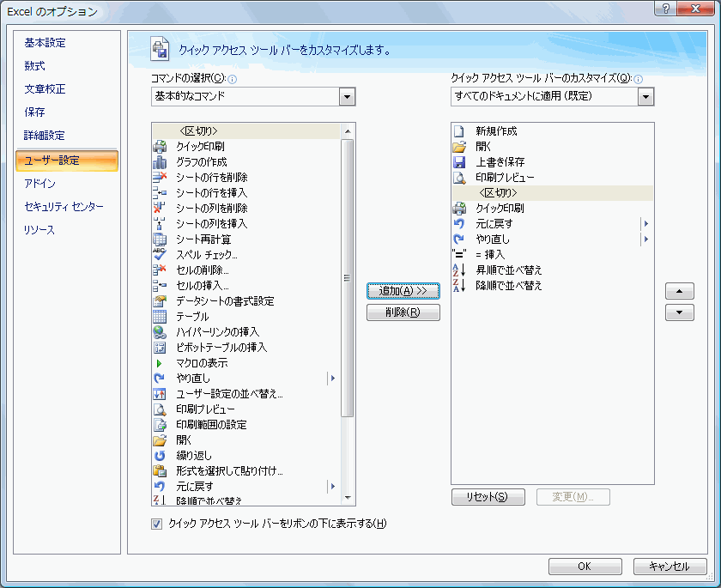Screen dimensions: 721x588
Task: Click the シートの列を挿入 icon
Action: [160, 223]
